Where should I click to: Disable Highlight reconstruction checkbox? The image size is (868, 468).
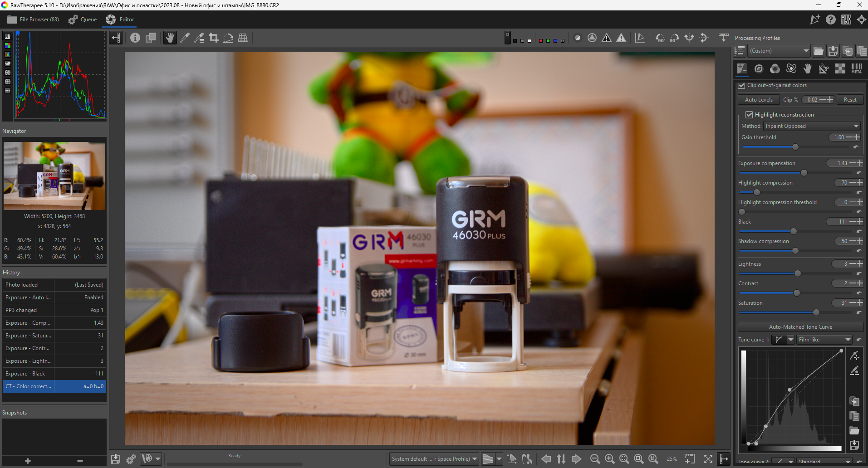coord(749,115)
